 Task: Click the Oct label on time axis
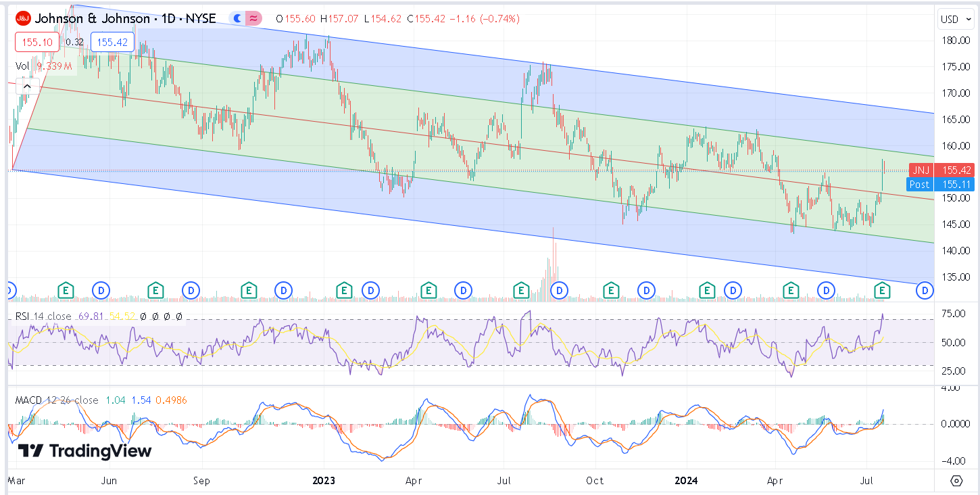pos(595,481)
